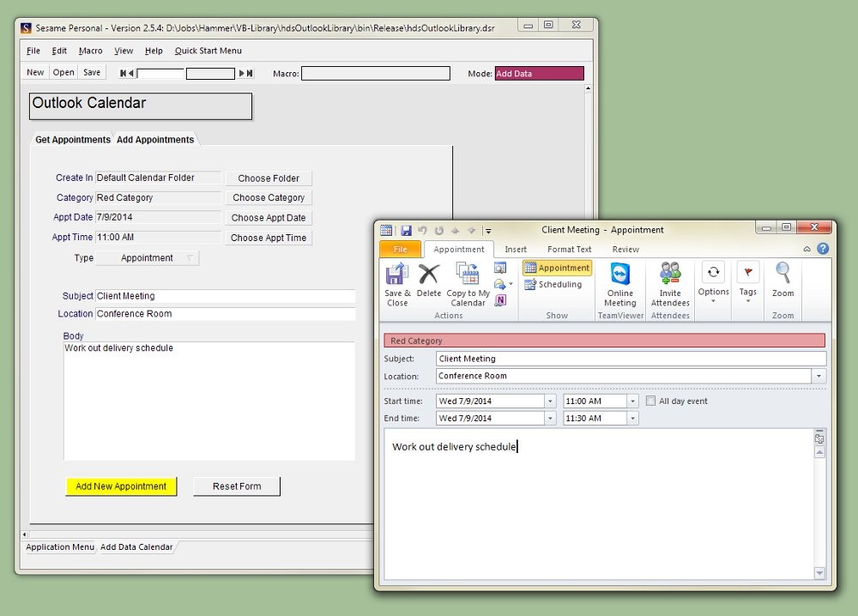This screenshot has height=616, width=858.
Task: Click Invite Attendees icon
Action: (670, 285)
